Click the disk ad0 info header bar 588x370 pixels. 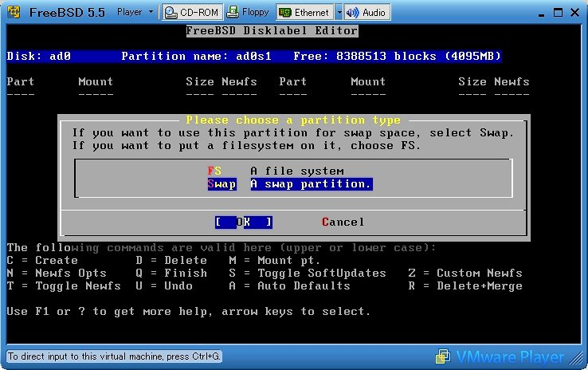coord(254,56)
